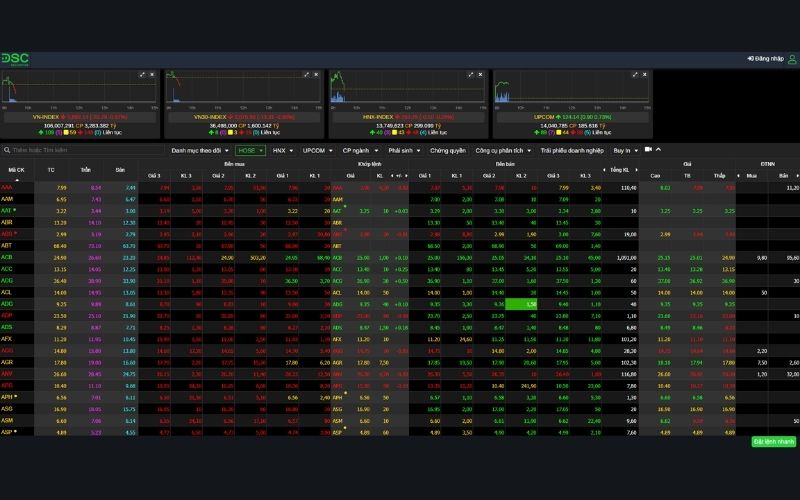This screenshot has width=800, height=500.
Task: Select the Trái phiếu doanh nghiệp tab
Action: click(x=572, y=151)
